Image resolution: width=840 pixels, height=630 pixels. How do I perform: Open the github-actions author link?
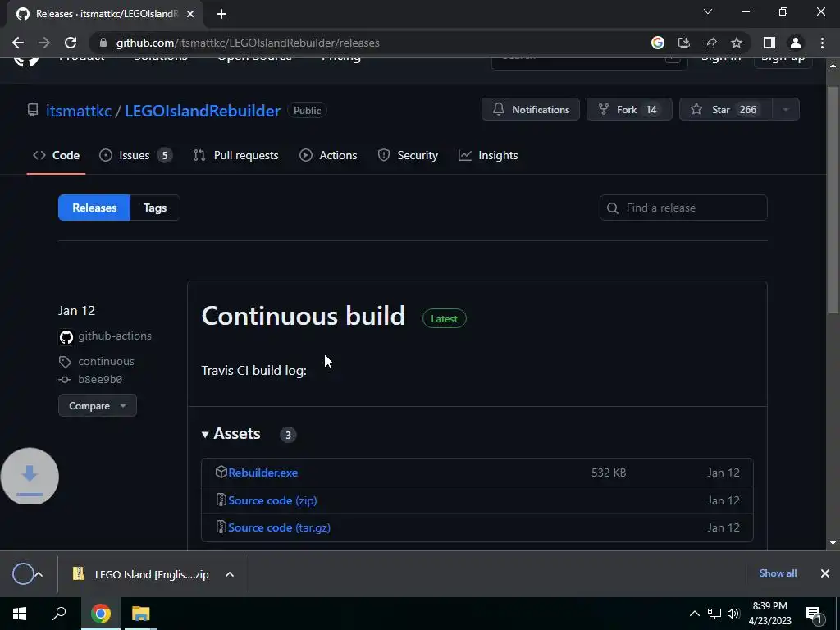tap(115, 336)
